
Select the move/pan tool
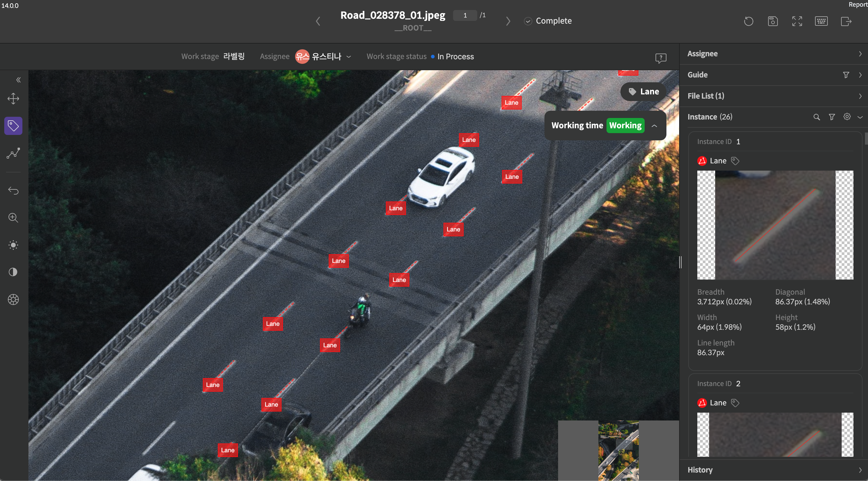coord(13,99)
